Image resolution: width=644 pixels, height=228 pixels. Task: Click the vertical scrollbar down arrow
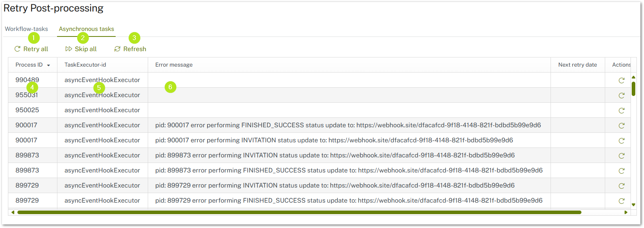pyautogui.click(x=633, y=205)
